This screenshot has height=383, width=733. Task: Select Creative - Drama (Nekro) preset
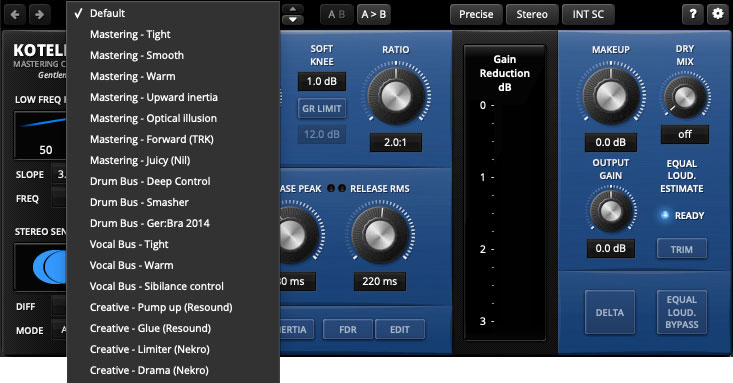click(x=173, y=370)
